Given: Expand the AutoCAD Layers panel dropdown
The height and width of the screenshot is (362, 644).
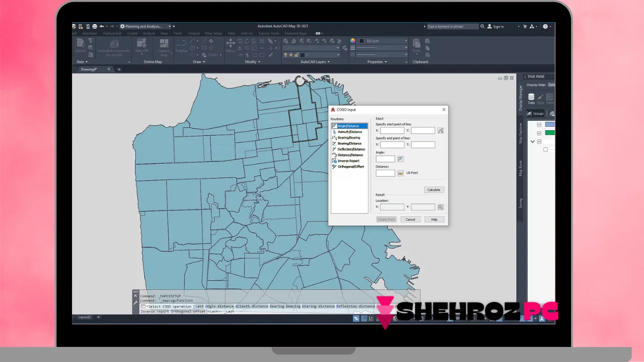Looking at the screenshot, I should [315, 62].
